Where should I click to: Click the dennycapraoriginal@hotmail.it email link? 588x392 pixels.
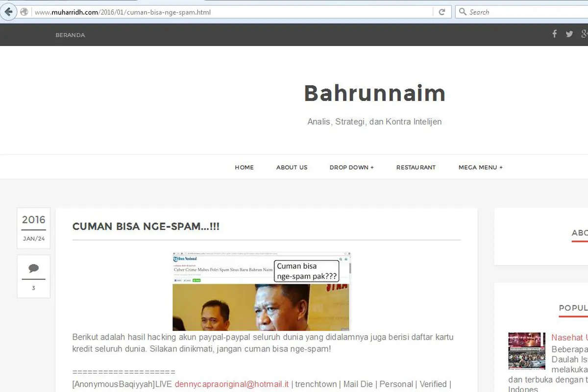click(x=232, y=384)
